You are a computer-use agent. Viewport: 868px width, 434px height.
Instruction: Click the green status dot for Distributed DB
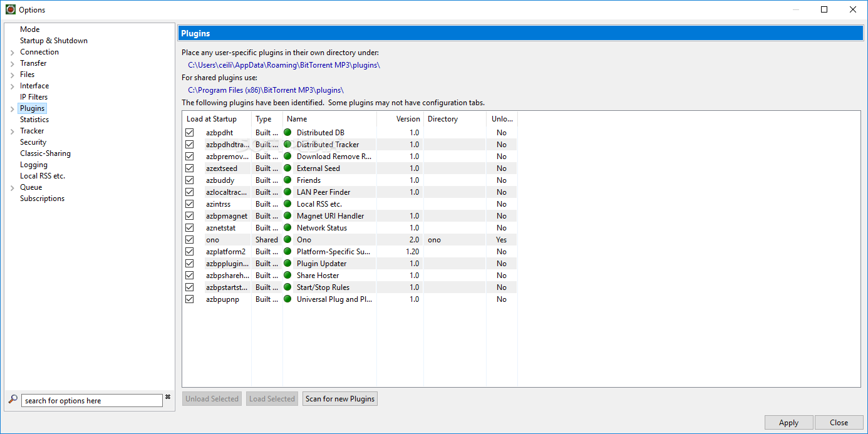[288, 133]
